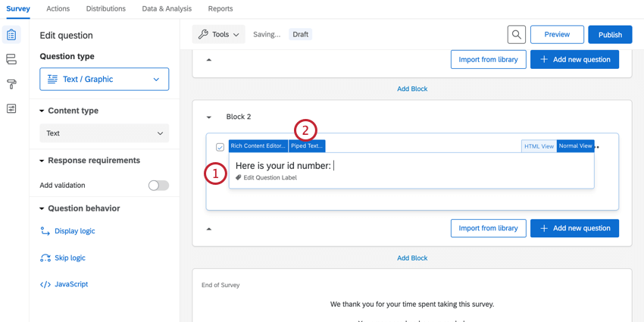The image size is (644, 322).
Task: Toggle the Add validation switch
Action: tap(158, 185)
